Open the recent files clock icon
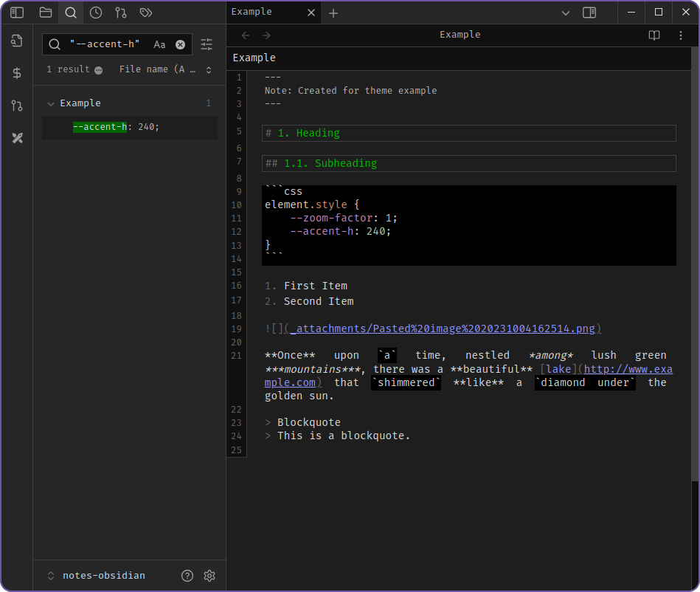700x592 pixels. (96, 13)
